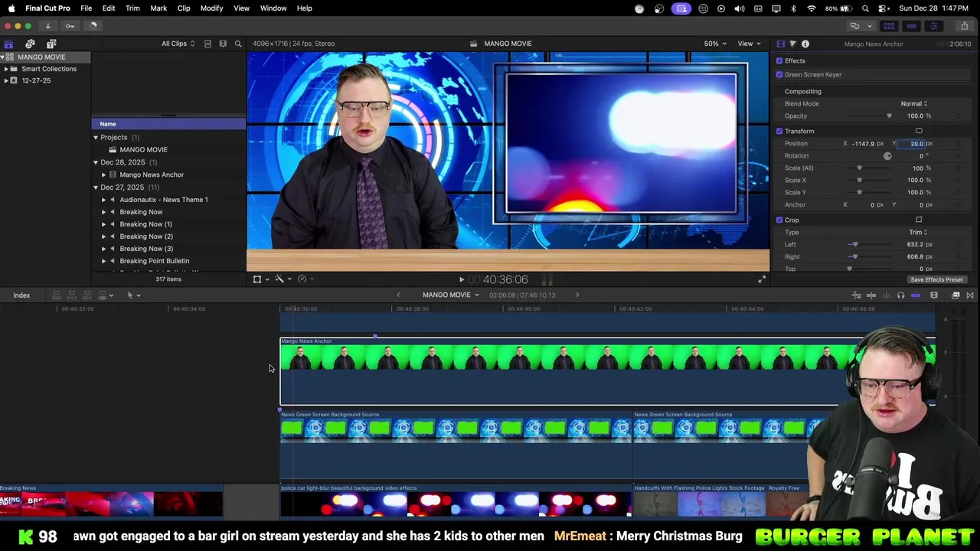
Task: Show or hide the Inspector panel
Action: [x=933, y=26]
